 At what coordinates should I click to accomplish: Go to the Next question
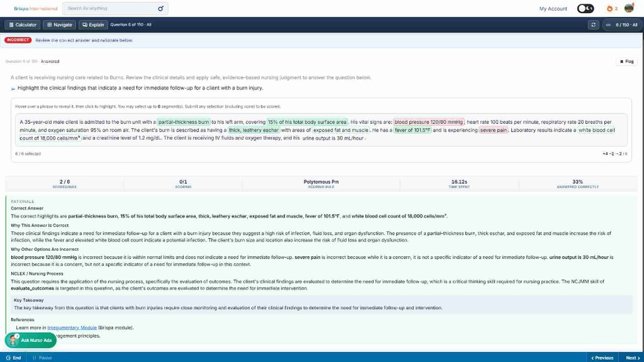633,358
